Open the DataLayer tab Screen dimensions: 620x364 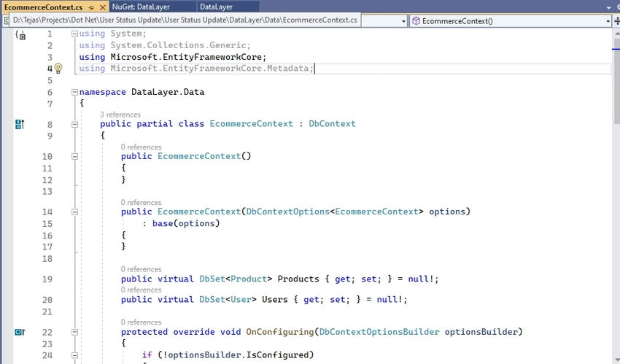click(217, 7)
